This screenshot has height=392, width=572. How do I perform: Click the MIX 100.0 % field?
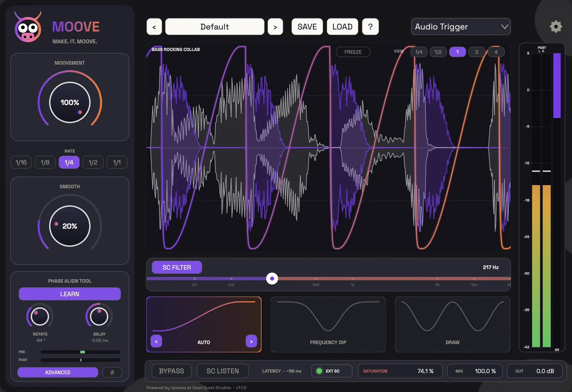point(475,371)
